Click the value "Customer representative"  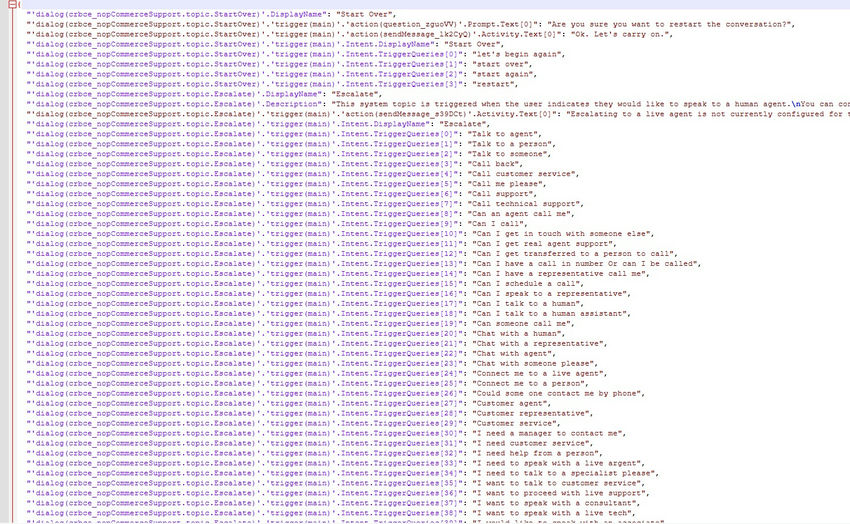pyautogui.click(x=532, y=413)
